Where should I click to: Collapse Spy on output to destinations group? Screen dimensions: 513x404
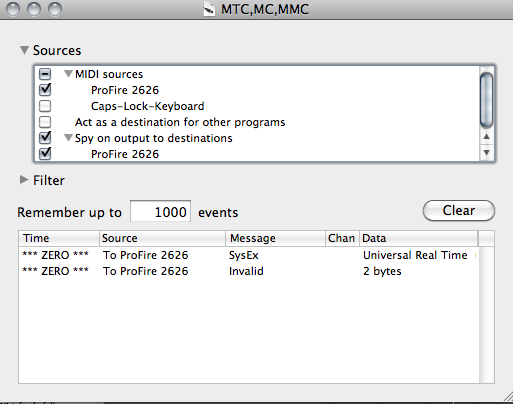tap(68, 138)
